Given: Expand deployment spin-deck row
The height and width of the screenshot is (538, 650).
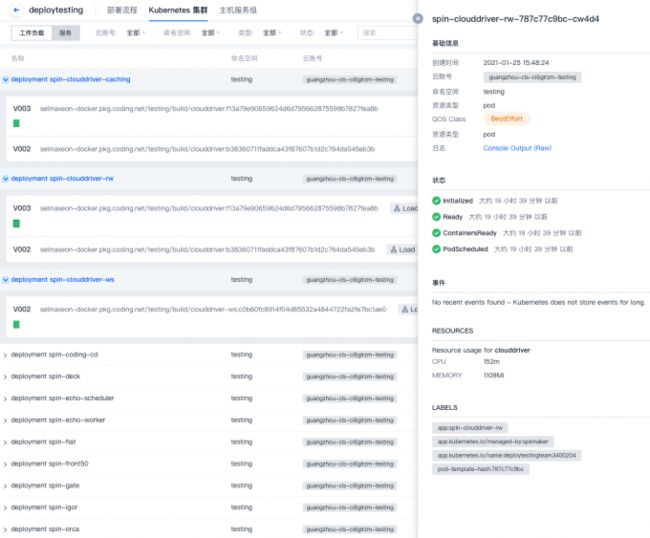Looking at the screenshot, I should (x=5, y=377).
